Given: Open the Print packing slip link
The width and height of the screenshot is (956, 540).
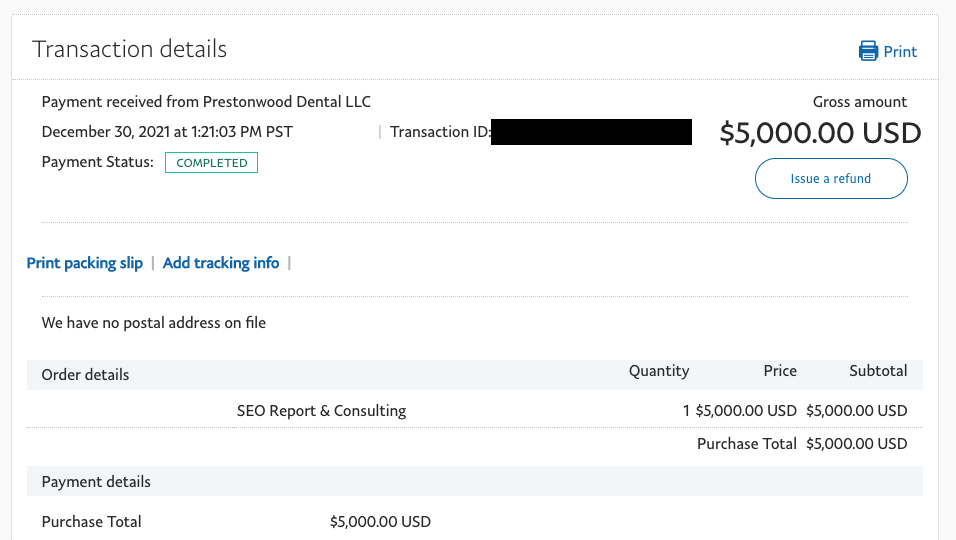Looking at the screenshot, I should pos(85,263).
